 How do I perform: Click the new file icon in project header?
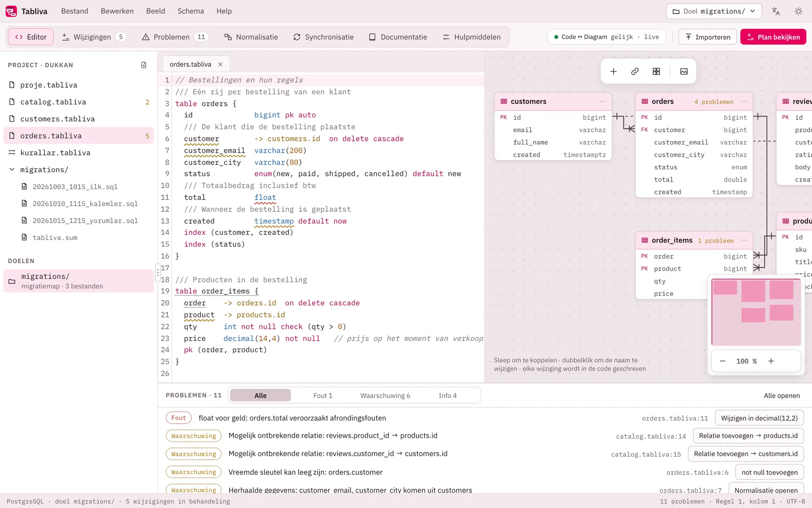click(144, 65)
